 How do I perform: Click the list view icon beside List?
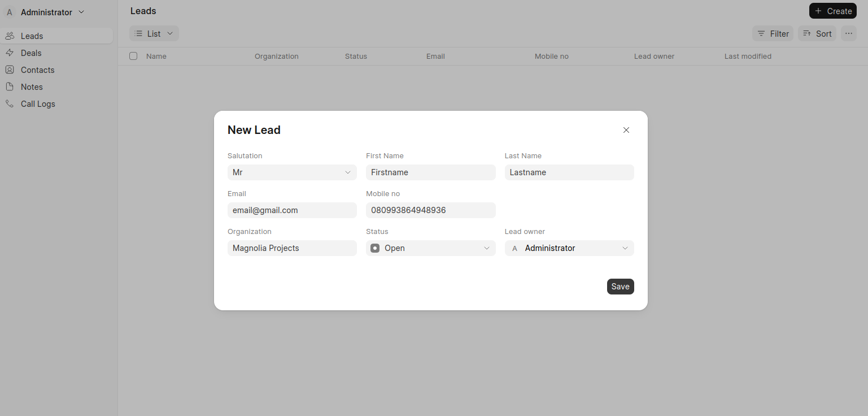[x=138, y=33]
